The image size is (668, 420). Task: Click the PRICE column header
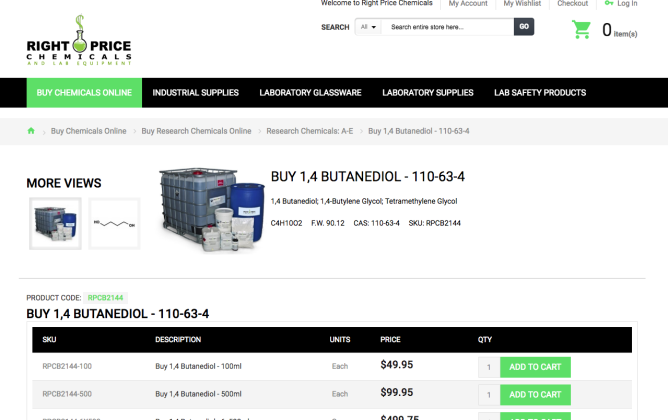click(x=390, y=339)
